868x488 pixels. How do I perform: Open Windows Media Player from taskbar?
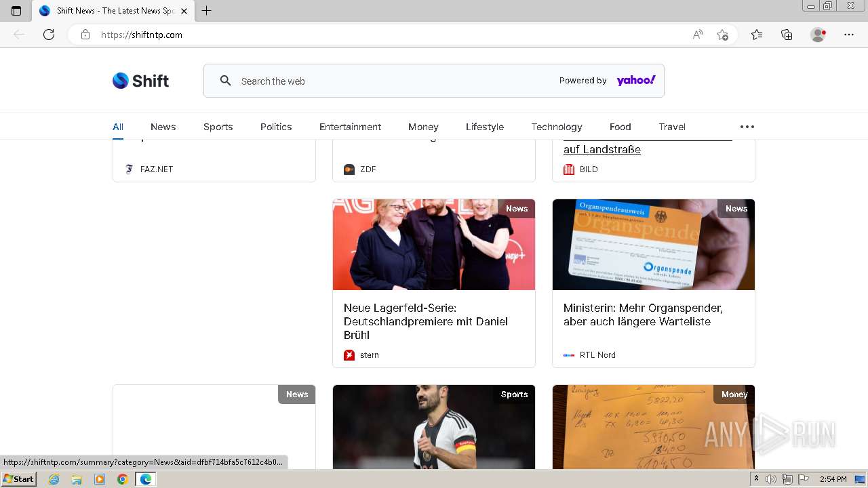[100, 479]
